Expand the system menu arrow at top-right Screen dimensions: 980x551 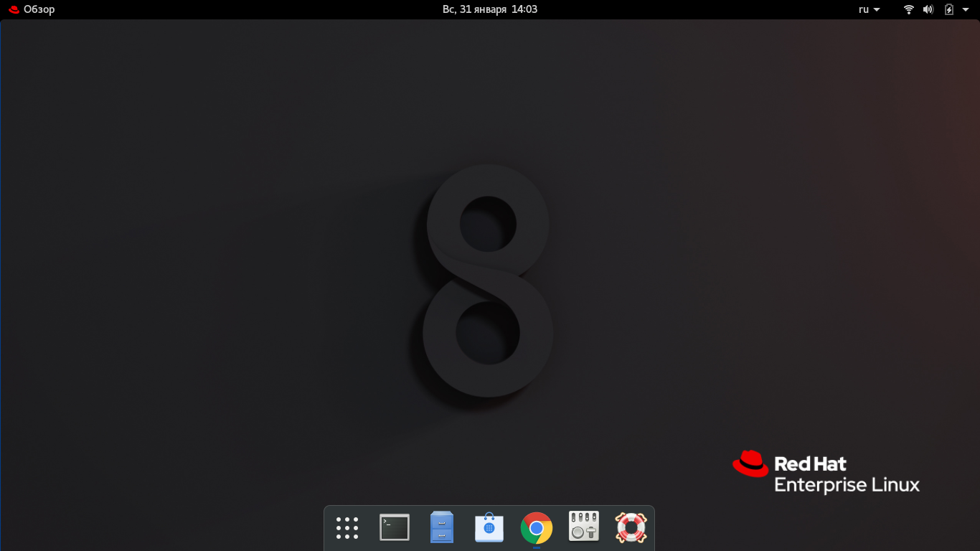966,9
